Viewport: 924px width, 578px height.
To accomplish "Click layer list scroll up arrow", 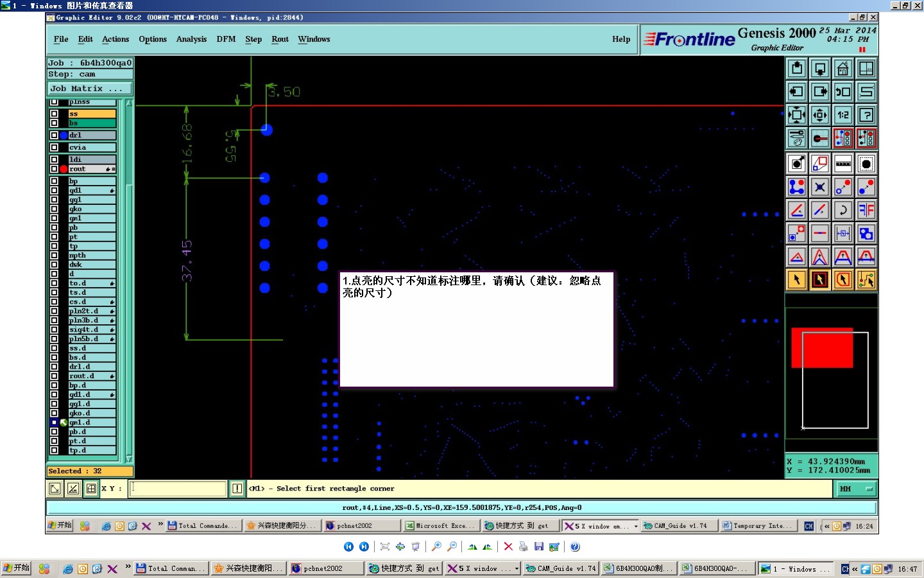I will [129, 103].
